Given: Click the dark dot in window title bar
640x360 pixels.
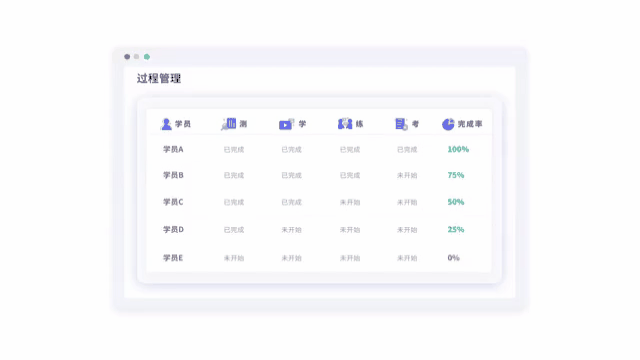Looking at the screenshot, I should click(127, 57).
